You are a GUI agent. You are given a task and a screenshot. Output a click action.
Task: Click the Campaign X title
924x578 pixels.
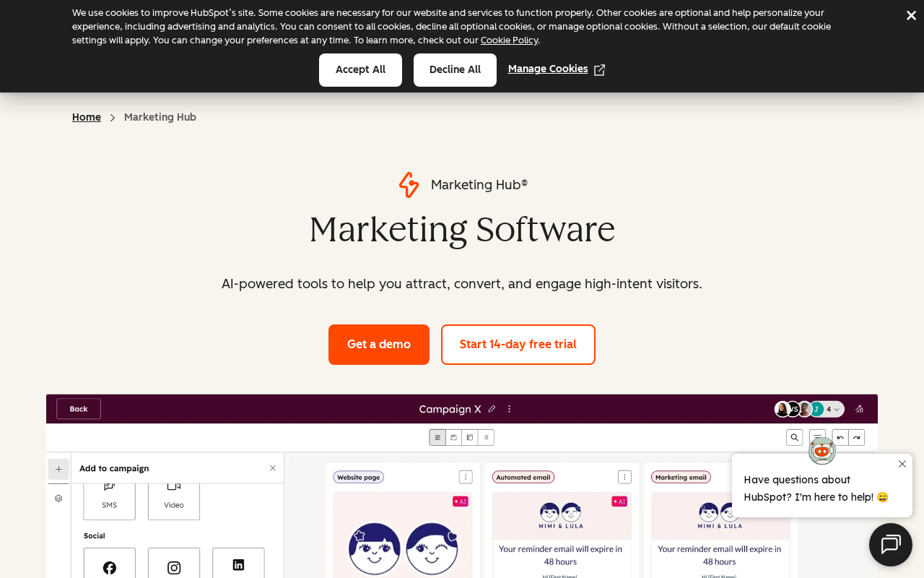coord(450,409)
